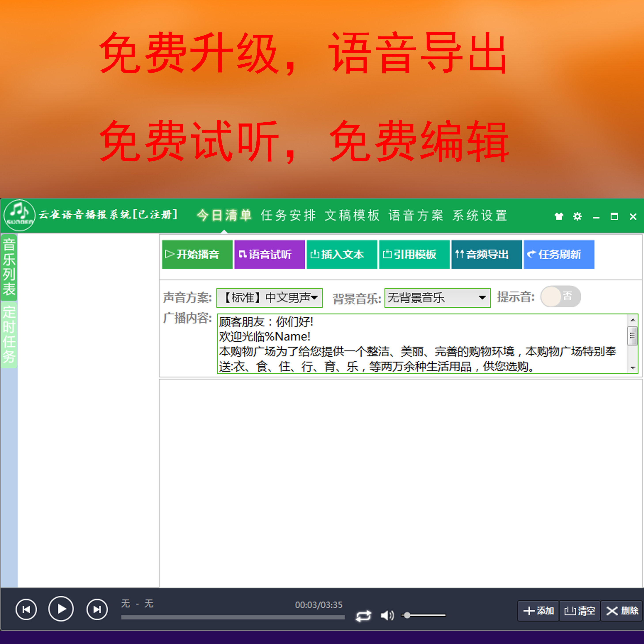Open the skin shirt icon in the title bar
The image size is (644, 644).
559,216
